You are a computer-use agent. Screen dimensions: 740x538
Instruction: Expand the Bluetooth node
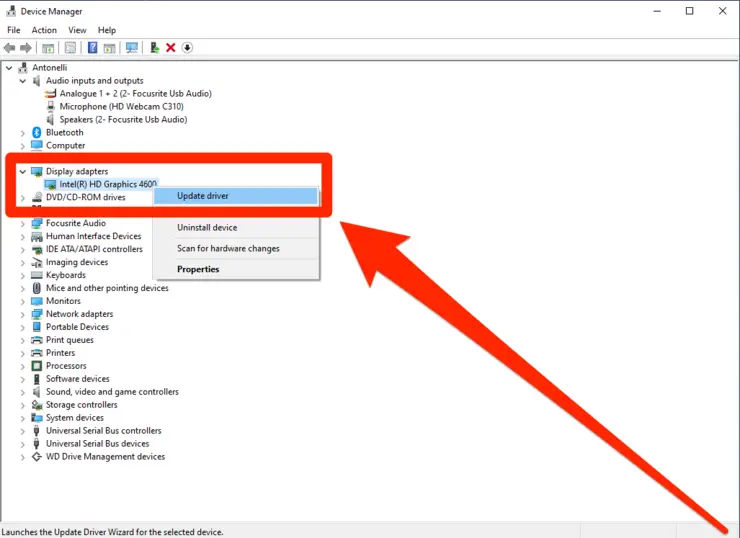(23, 133)
